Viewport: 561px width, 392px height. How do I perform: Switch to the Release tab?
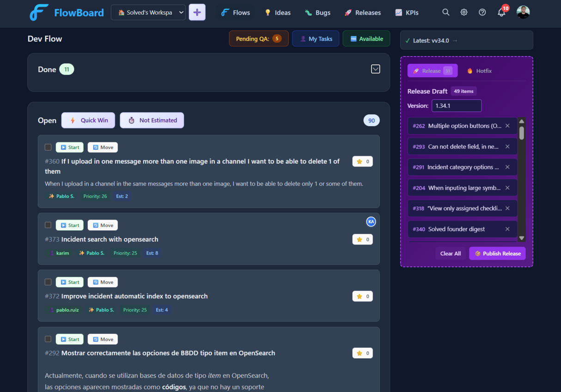432,71
